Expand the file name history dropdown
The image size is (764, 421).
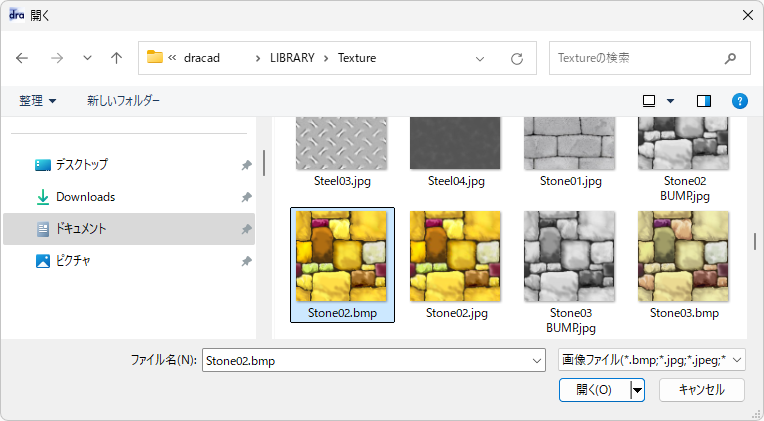pos(537,361)
